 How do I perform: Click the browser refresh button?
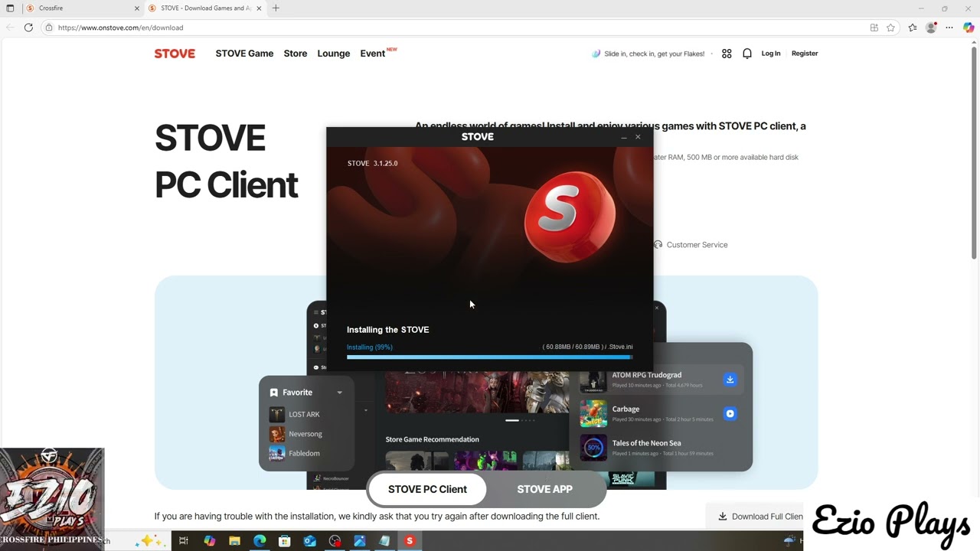pyautogui.click(x=28, y=28)
